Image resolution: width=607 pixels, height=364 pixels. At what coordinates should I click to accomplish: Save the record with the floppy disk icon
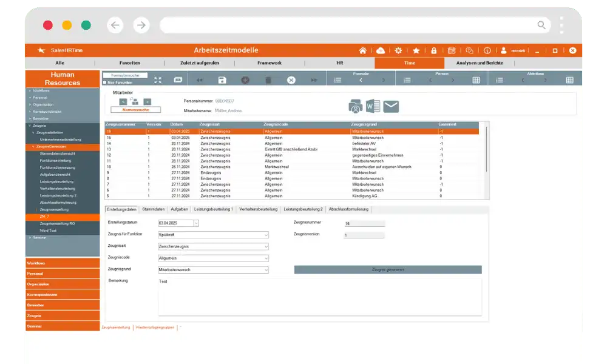(222, 80)
